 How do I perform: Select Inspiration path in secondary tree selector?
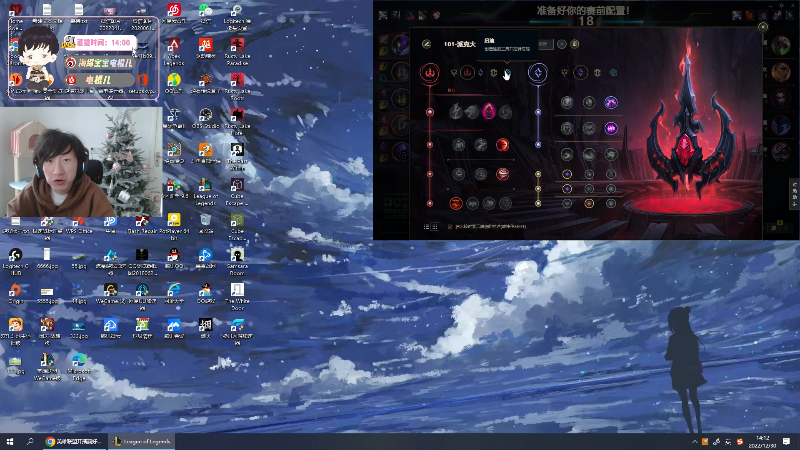pyautogui.click(x=614, y=73)
